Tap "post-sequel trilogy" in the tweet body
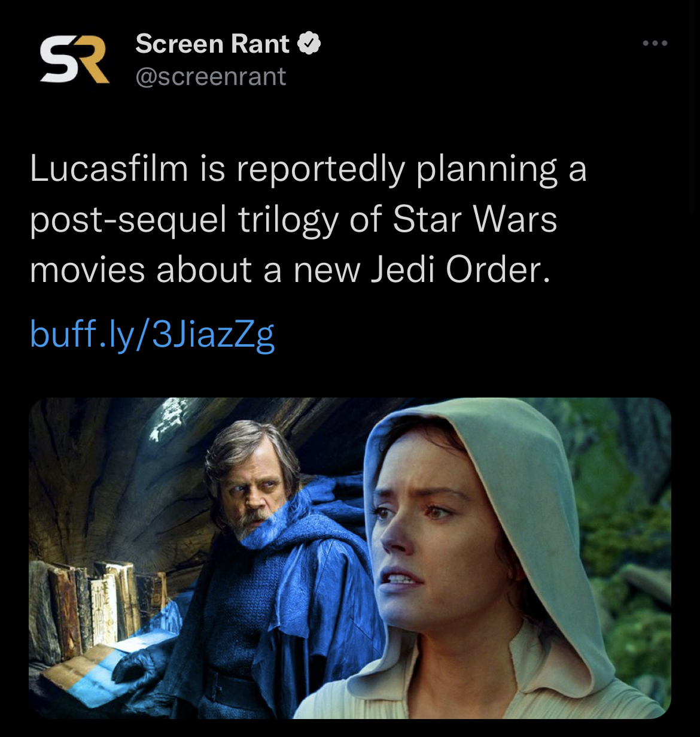Image resolution: width=700 pixels, height=737 pixels. click(184, 220)
